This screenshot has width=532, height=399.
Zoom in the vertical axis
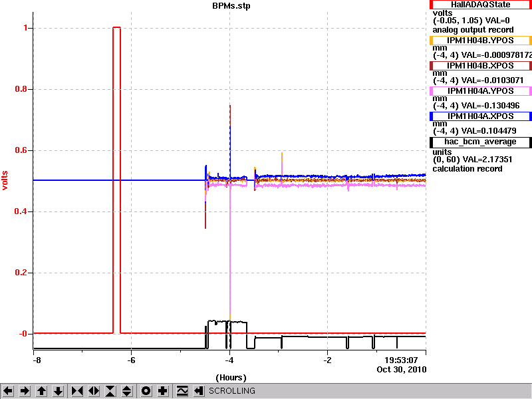point(110,391)
